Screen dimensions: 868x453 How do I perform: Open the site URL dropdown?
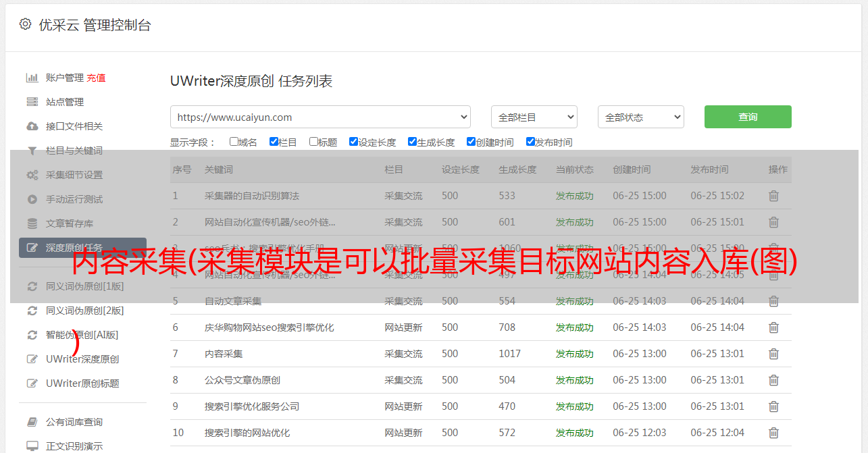320,117
